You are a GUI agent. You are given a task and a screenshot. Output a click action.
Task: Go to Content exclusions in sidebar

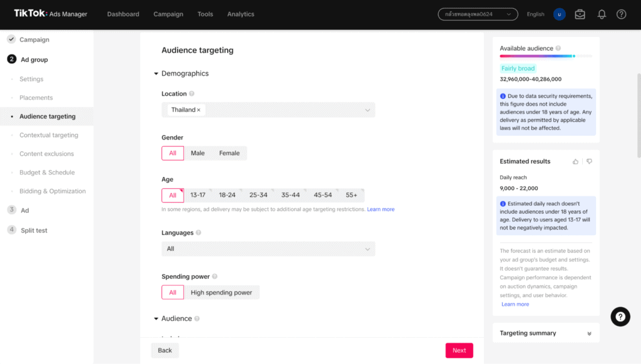point(46,154)
